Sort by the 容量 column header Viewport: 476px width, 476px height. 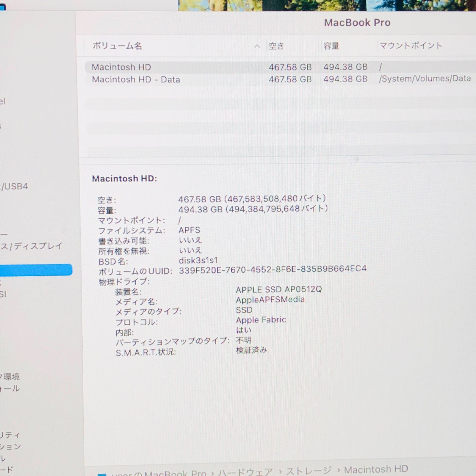coord(331,46)
